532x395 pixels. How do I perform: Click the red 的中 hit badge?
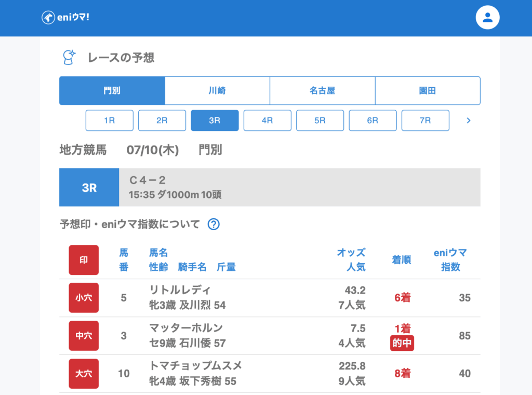pos(402,343)
